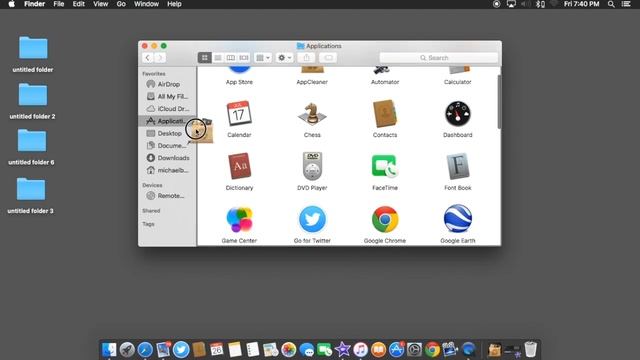Select Google Chrome in Applications window
Viewport: 640px width, 360px height.
(384, 219)
